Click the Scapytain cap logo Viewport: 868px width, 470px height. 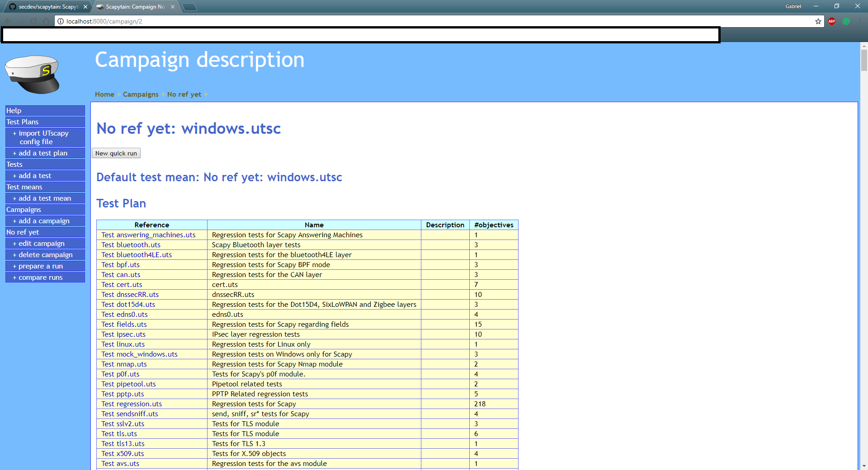pos(32,75)
